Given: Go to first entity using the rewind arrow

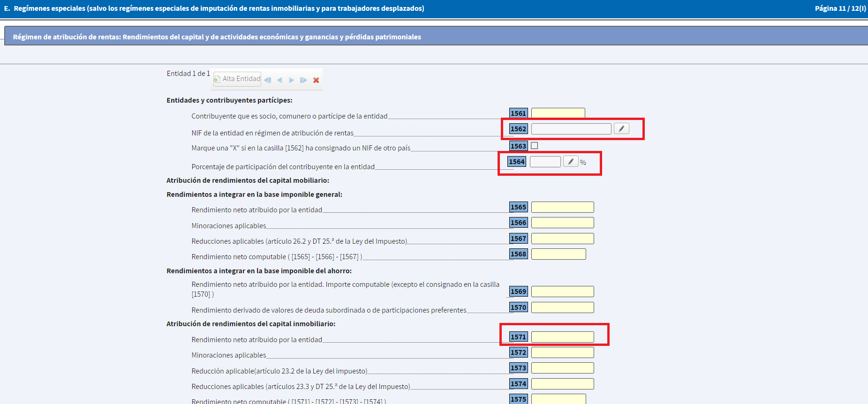Looking at the screenshot, I should (267, 80).
